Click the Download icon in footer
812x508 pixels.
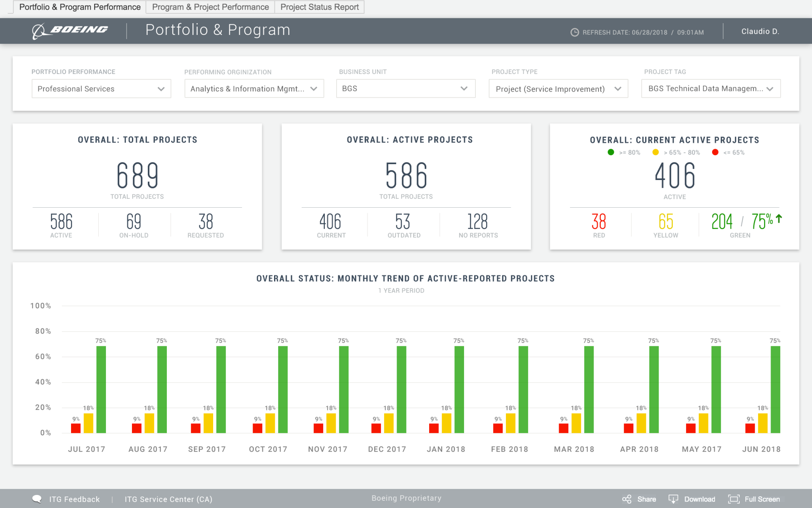(673, 499)
